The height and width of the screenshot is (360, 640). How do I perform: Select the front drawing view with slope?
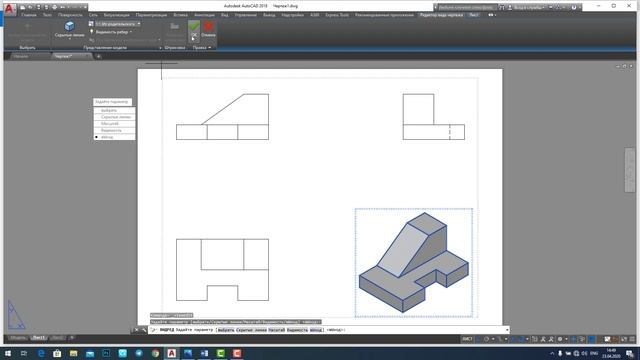[x=222, y=117]
